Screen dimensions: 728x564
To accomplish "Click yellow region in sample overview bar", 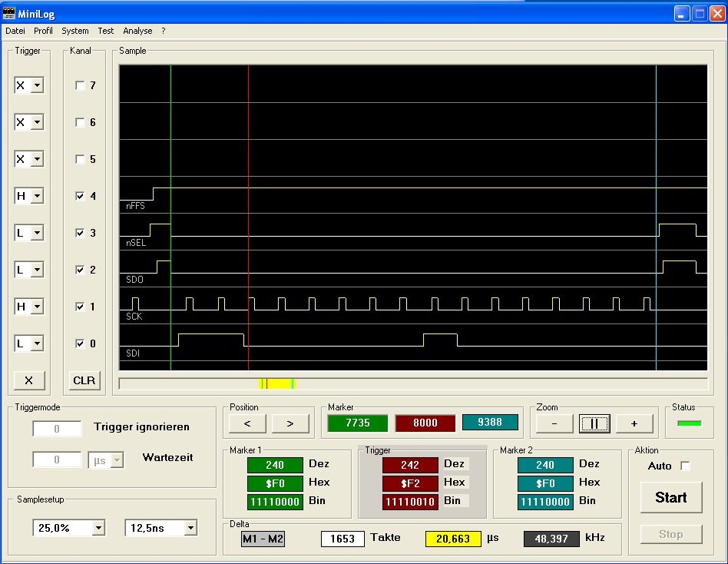I will 278,383.
